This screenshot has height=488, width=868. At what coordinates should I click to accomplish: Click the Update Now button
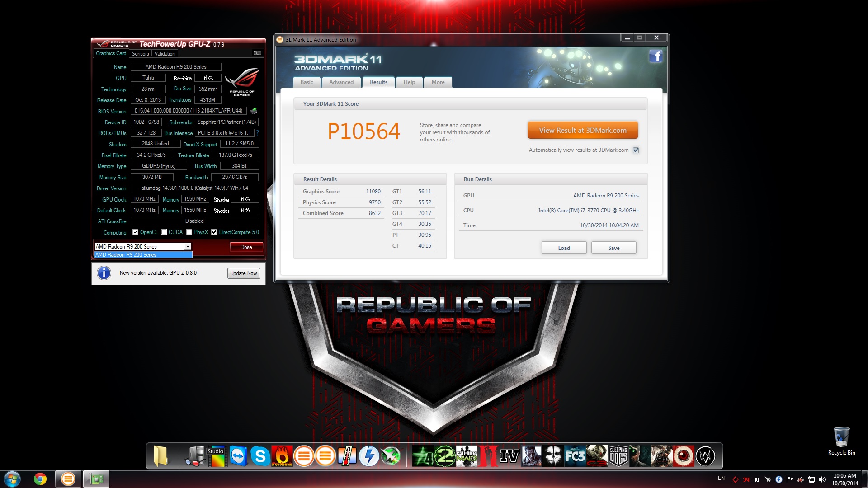click(x=243, y=273)
